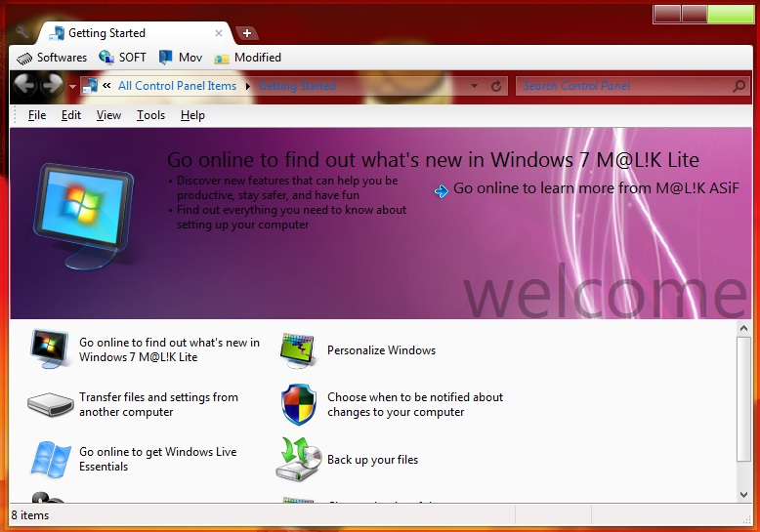
Task: Click the Windows monitor icon in the list
Action: coord(49,348)
